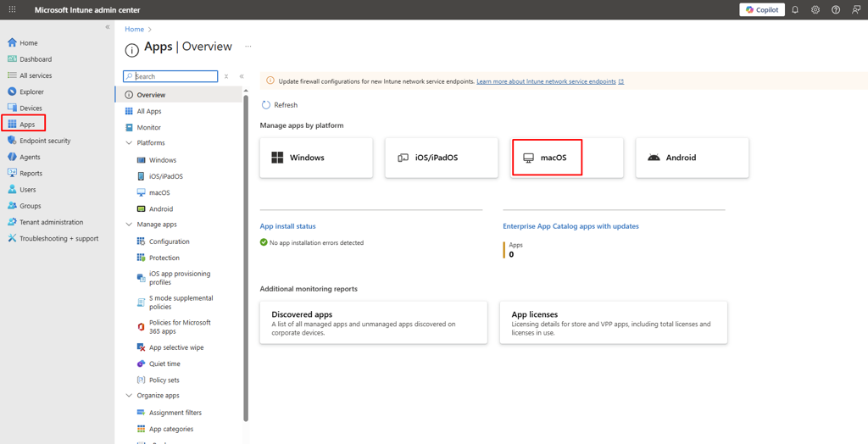Select App selective wipe menu item
Viewport: 868px width, 444px height.
tap(176, 347)
